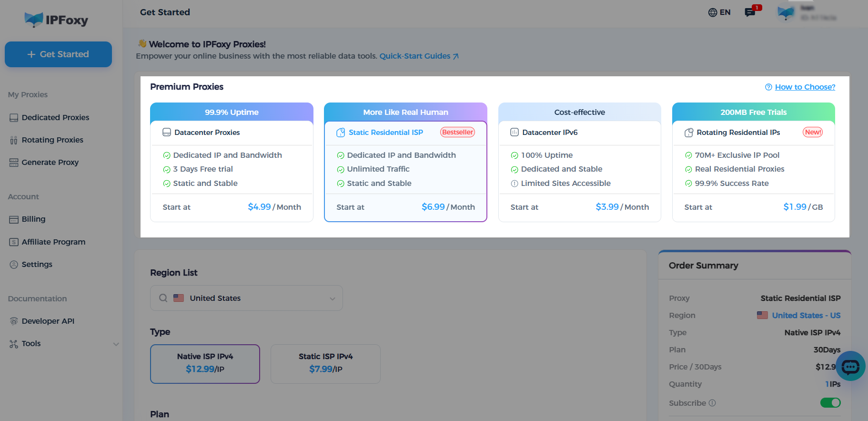Open the How to Choose? link
This screenshot has width=868, height=421.
point(805,87)
